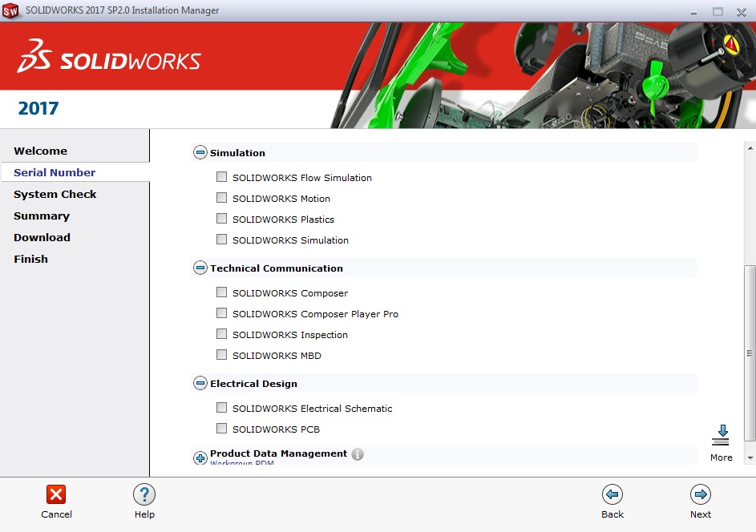Click the Help label
756x532 pixels.
[x=144, y=514]
